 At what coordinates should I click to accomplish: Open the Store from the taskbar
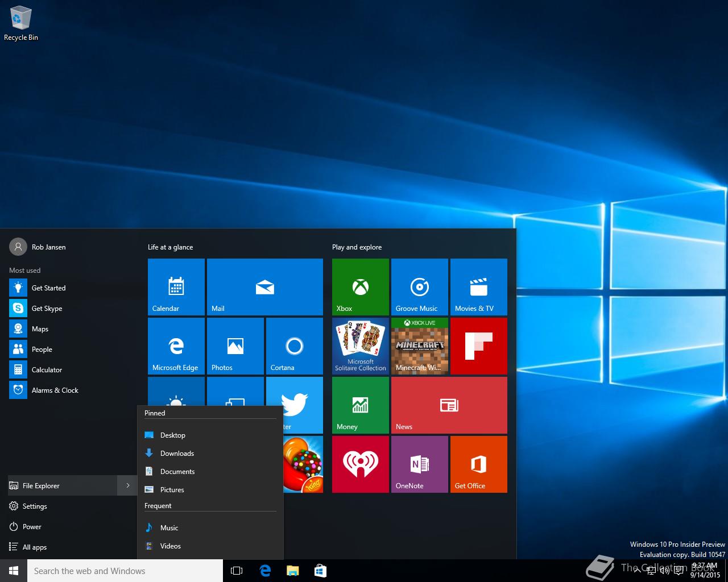point(320,571)
